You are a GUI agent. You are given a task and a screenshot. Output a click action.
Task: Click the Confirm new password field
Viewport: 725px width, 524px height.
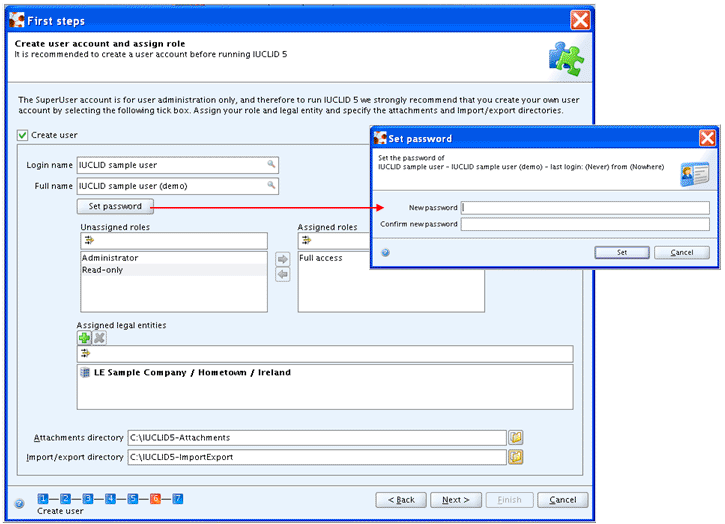585,224
